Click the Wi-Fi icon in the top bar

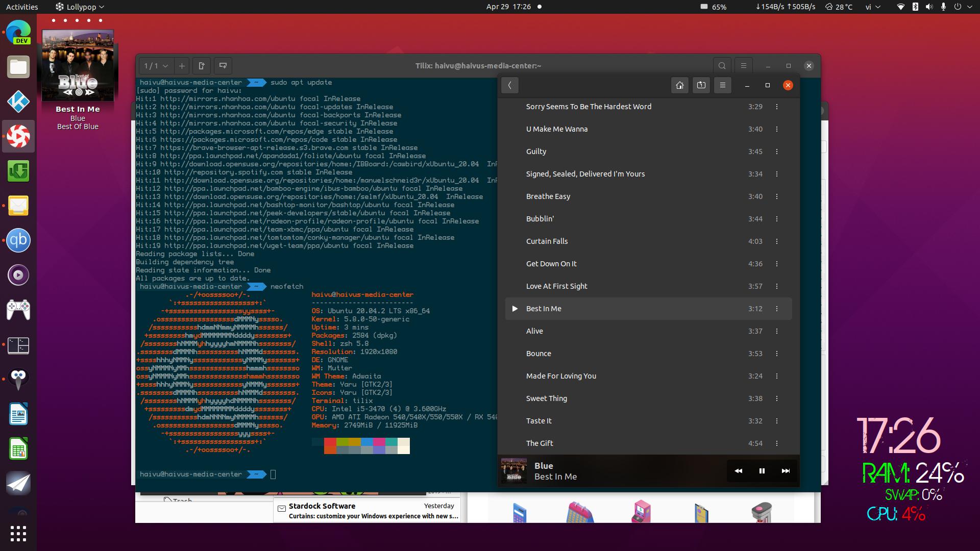coord(901,7)
